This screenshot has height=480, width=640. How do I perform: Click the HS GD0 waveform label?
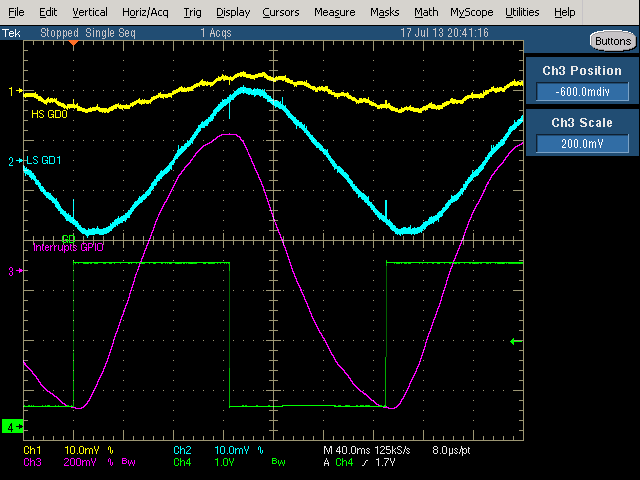point(49,115)
